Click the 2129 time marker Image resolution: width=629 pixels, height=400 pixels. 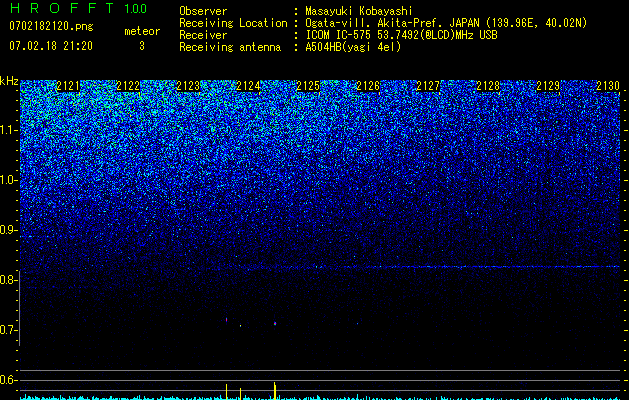[548, 86]
